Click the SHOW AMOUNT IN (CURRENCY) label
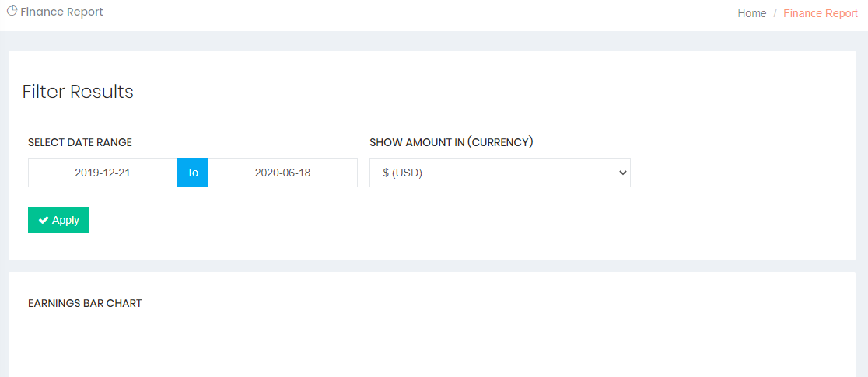 (x=451, y=142)
